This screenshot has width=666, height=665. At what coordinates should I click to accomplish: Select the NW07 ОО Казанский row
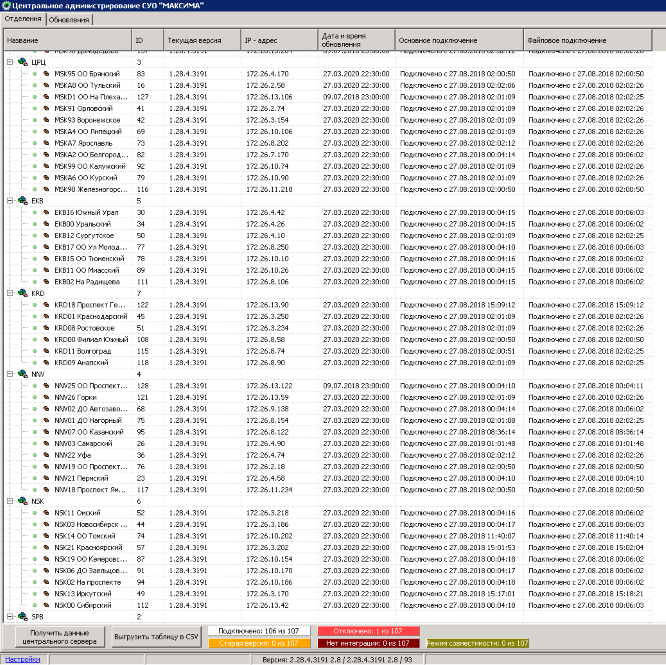coord(327,432)
